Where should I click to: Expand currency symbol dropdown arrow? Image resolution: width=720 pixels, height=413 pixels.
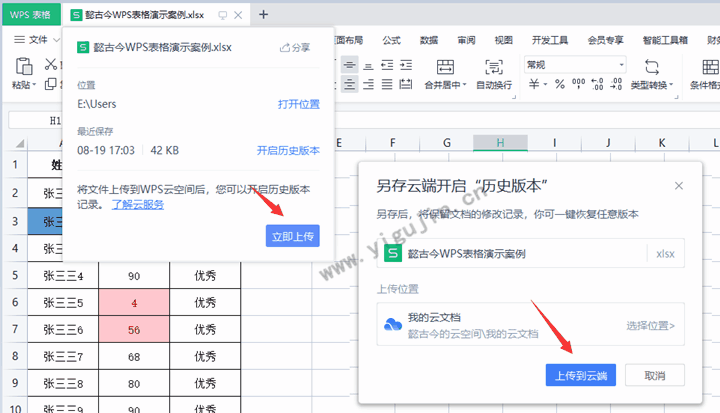[545, 85]
